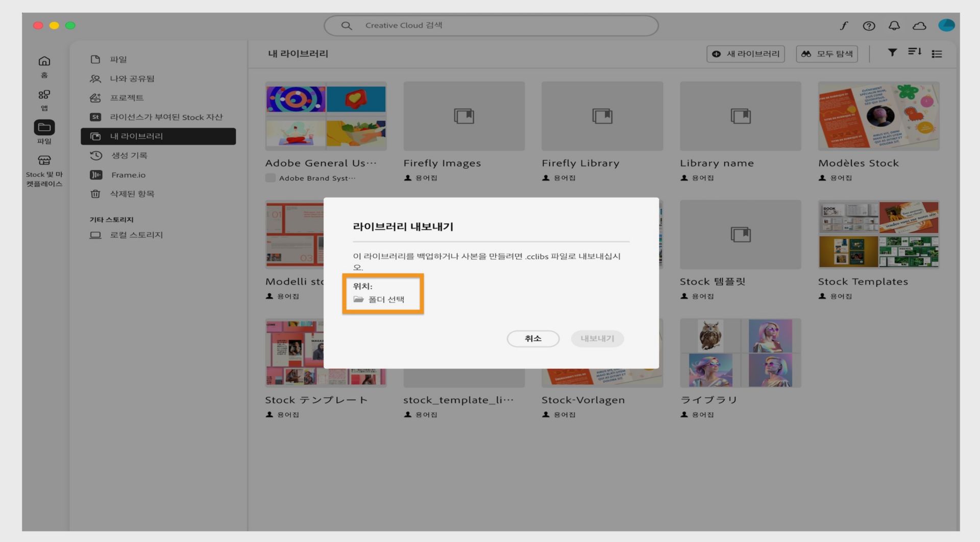Click the Adobe Brand Syst… label
980x542 pixels.
(x=317, y=178)
